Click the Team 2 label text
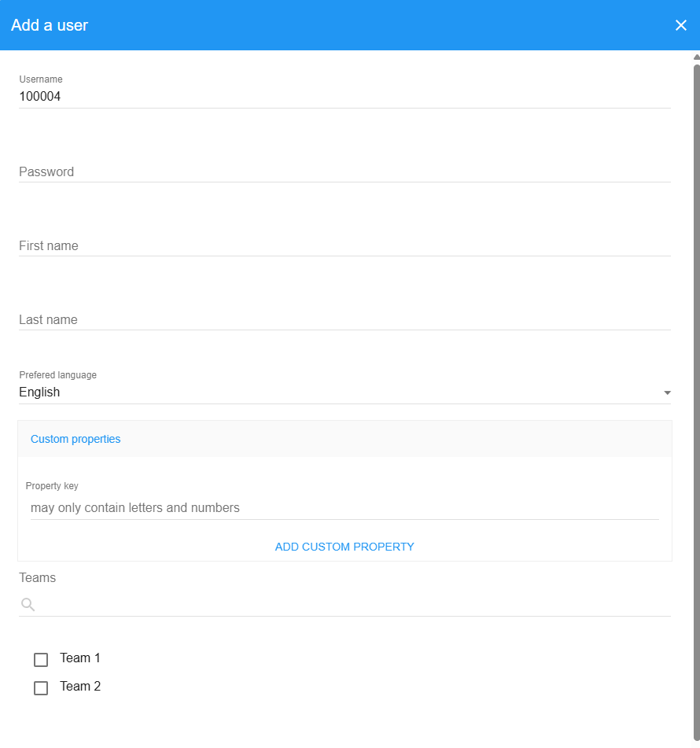The height and width of the screenshot is (748, 700). click(x=80, y=687)
